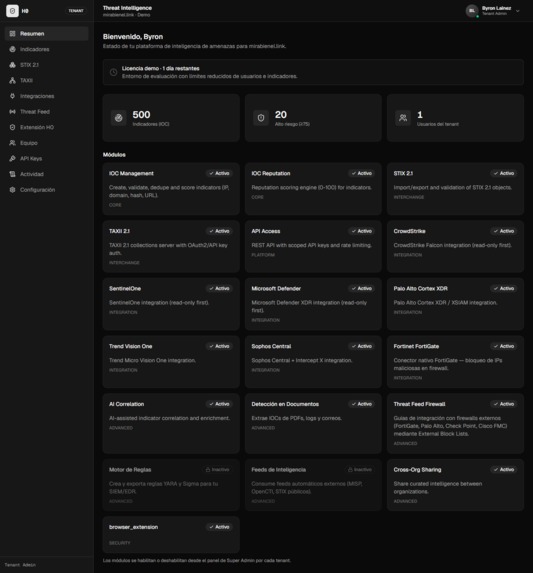Click the "AI Correlation" title
Screen dimensions: 533x573
126,404
